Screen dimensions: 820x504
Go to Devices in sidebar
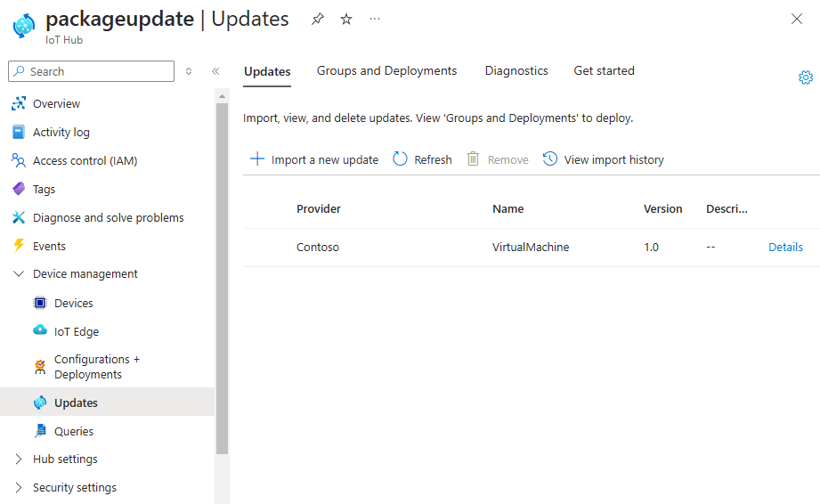(73, 303)
